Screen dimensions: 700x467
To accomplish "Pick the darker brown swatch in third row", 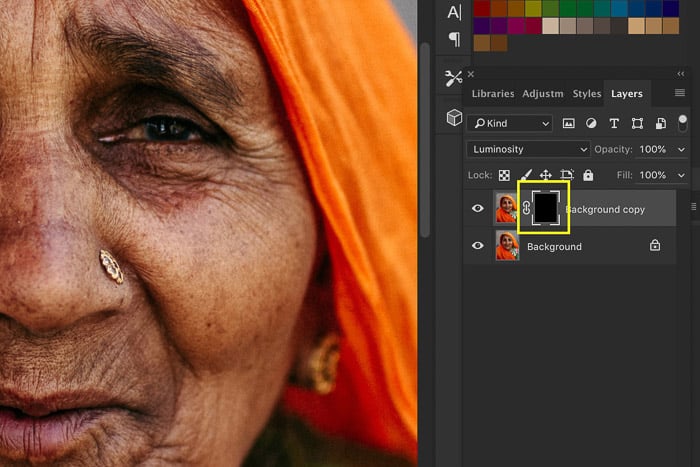I will 499,43.
